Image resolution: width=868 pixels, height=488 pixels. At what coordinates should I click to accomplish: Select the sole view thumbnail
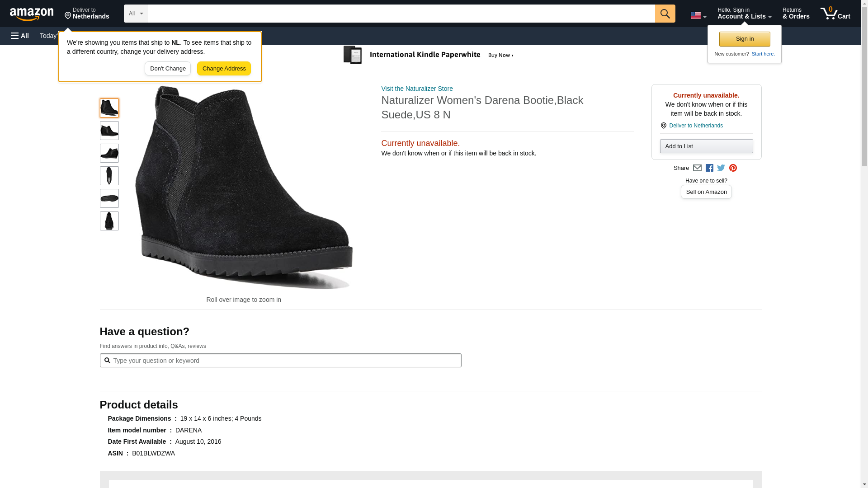click(x=109, y=198)
